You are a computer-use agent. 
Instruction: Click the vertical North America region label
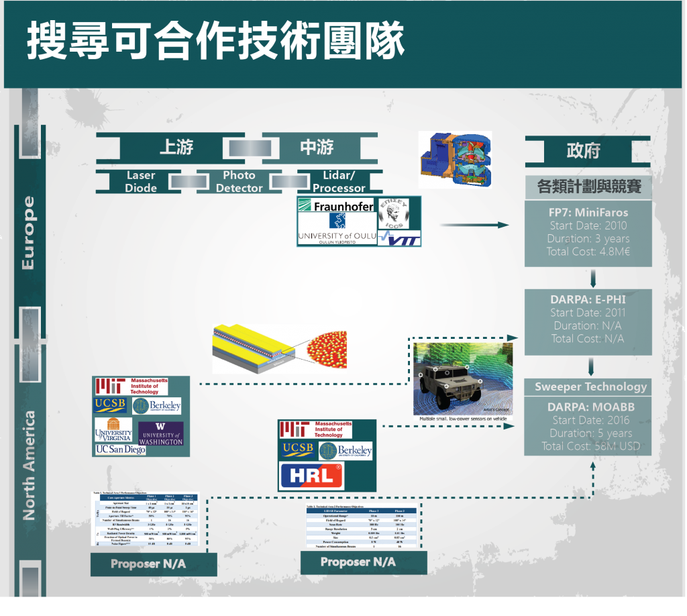[x=29, y=465]
